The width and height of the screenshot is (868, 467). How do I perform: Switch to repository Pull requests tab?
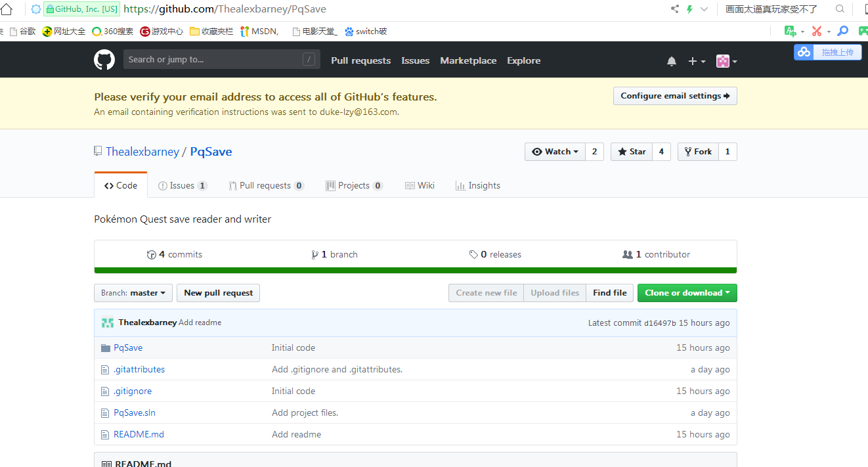[x=266, y=185]
